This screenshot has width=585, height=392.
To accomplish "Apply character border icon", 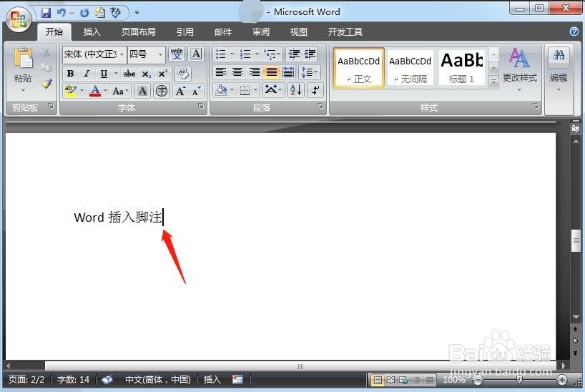I will tap(196, 54).
